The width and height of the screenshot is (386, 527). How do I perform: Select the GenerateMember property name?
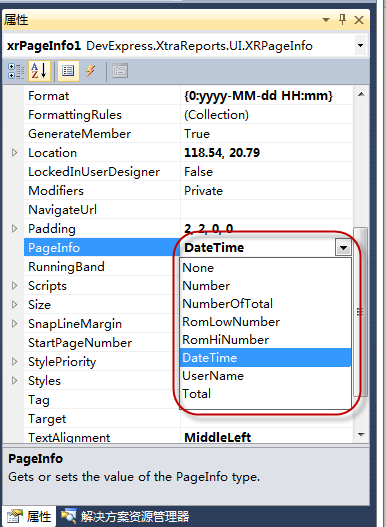click(80, 134)
